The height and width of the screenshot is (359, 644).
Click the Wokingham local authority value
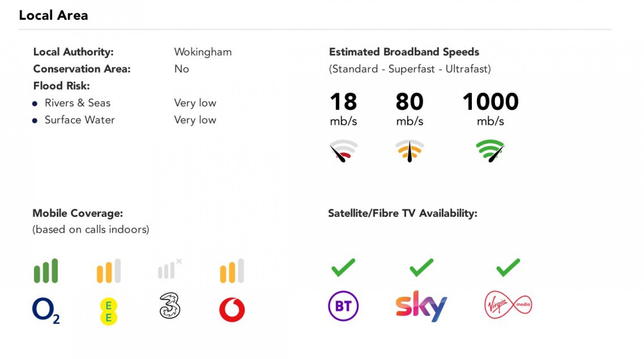[203, 52]
